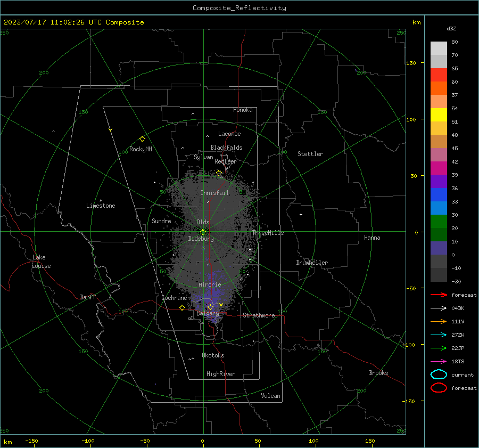This screenshot has width=479, height=448.
Task: Click the Calgary city label
Action: click(x=208, y=313)
